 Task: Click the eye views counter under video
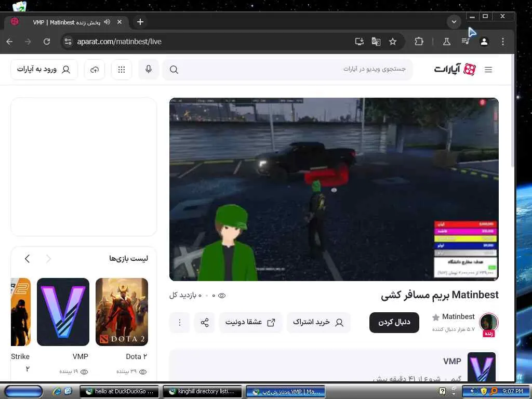point(221,296)
